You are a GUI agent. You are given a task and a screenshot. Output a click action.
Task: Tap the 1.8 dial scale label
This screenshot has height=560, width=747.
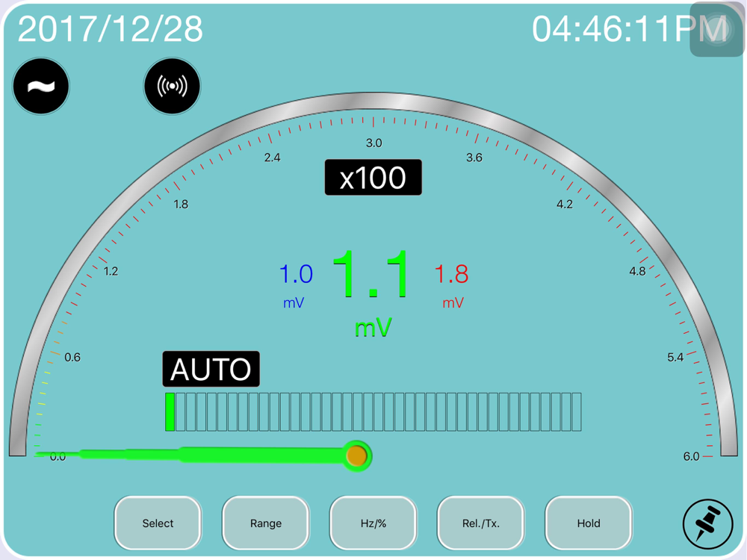tap(181, 205)
